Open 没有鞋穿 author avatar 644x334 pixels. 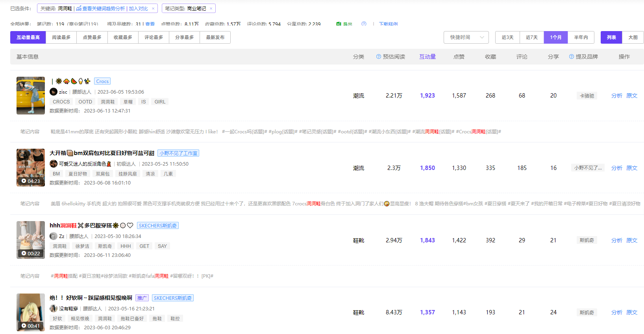[54, 308]
